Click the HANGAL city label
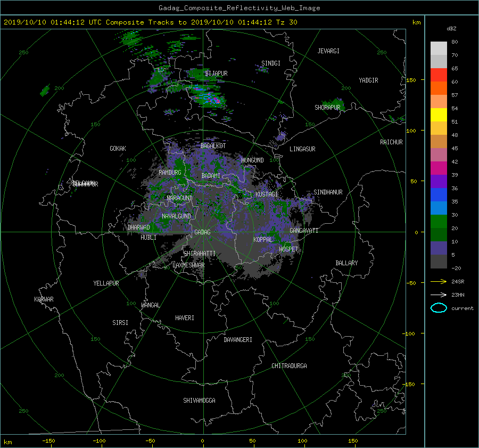This screenshot has width=479, height=448. pyautogui.click(x=150, y=305)
